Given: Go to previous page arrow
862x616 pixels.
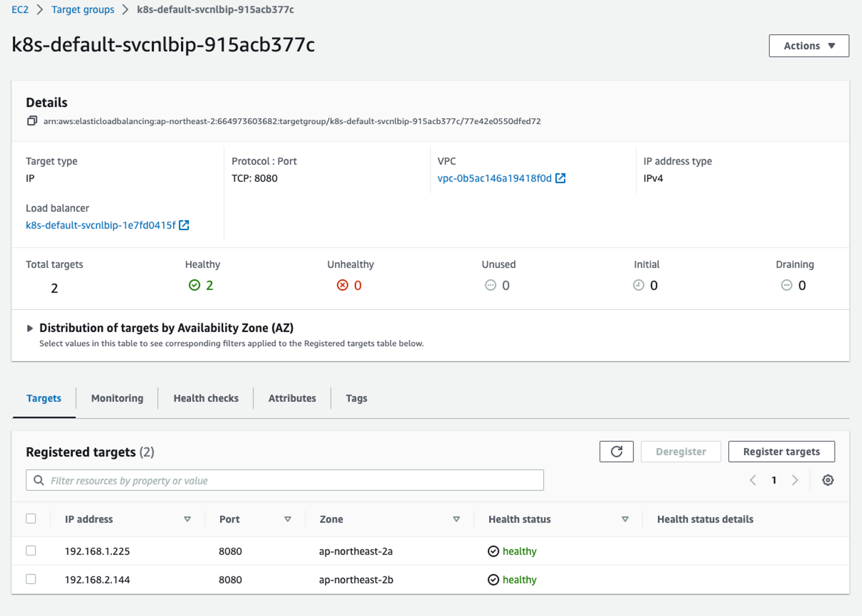Looking at the screenshot, I should (x=753, y=480).
